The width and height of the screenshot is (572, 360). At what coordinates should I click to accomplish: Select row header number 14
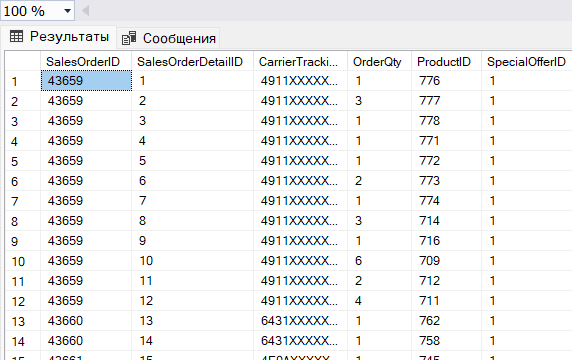pyautogui.click(x=23, y=341)
